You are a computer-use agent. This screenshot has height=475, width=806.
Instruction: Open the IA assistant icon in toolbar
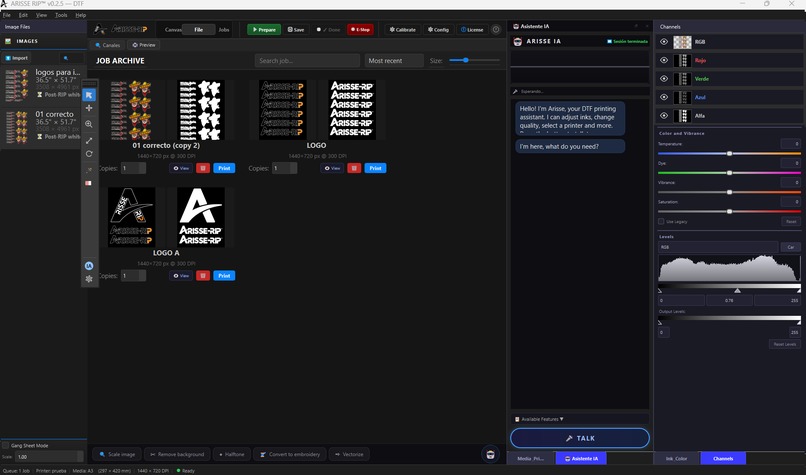click(x=89, y=266)
